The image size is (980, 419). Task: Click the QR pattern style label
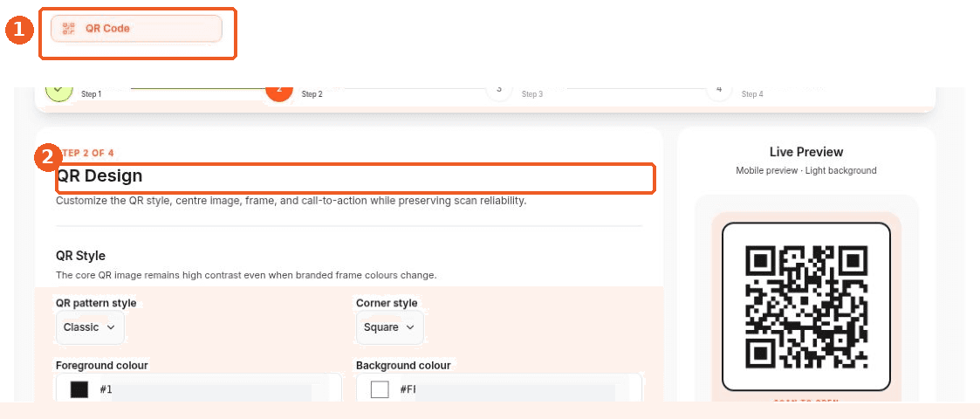(96, 303)
